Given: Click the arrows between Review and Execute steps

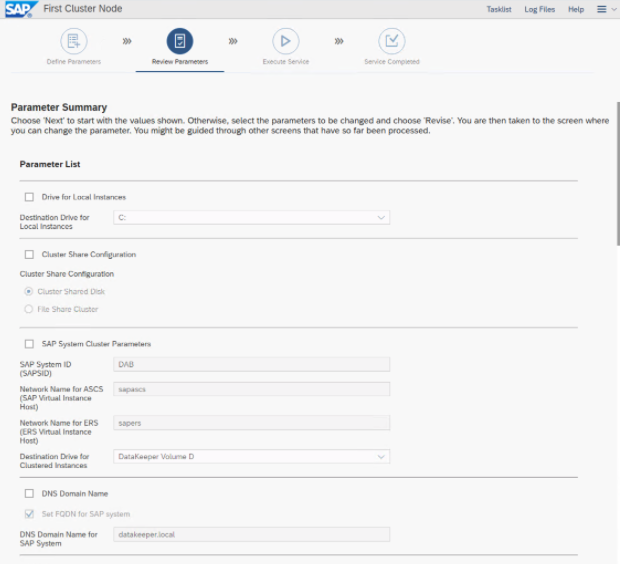Looking at the screenshot, I should [233, 41].
